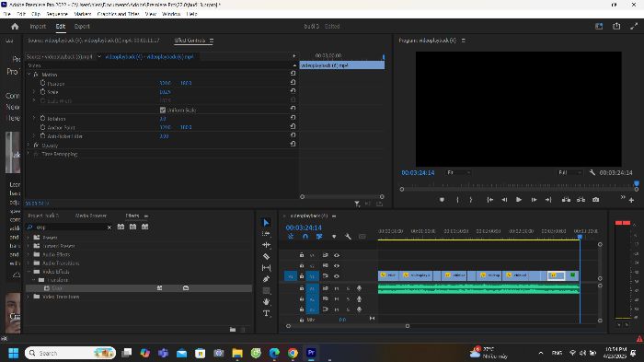Click the timeline playhead marker
The image size is (644, 362).
(580, 237)
